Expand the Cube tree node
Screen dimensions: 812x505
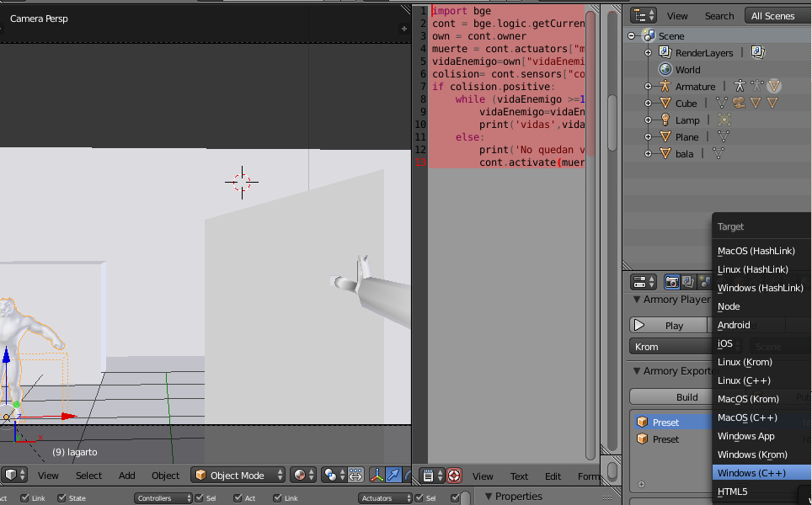click(x=648, y=103)
